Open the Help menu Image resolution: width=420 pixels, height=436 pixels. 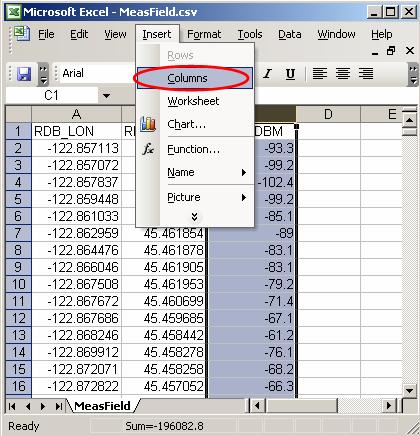coord(382,34)
